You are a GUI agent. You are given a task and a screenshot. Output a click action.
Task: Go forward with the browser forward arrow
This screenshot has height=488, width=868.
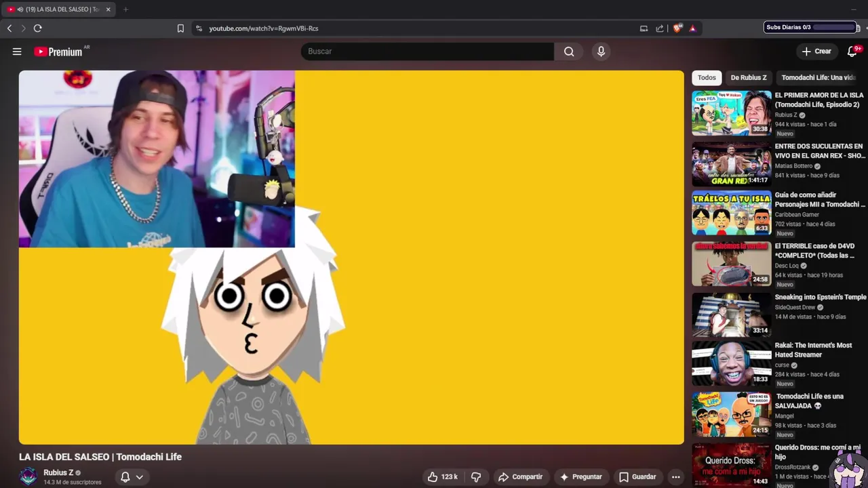click(23, 28)
